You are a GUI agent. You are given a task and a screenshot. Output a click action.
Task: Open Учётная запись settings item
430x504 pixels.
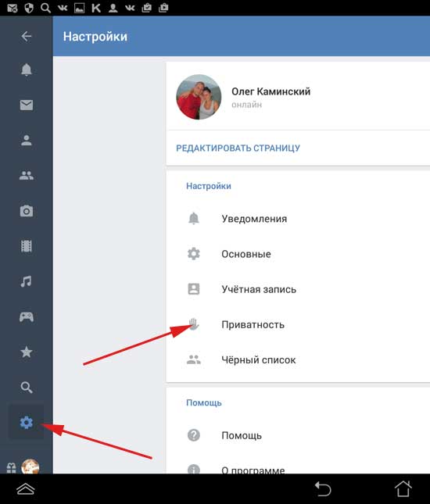point(298,289)
